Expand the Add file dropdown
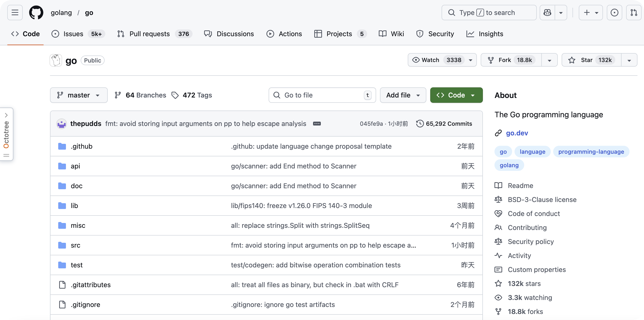The image size is (644, 320). pyautogui.click(x=403, y=95)
